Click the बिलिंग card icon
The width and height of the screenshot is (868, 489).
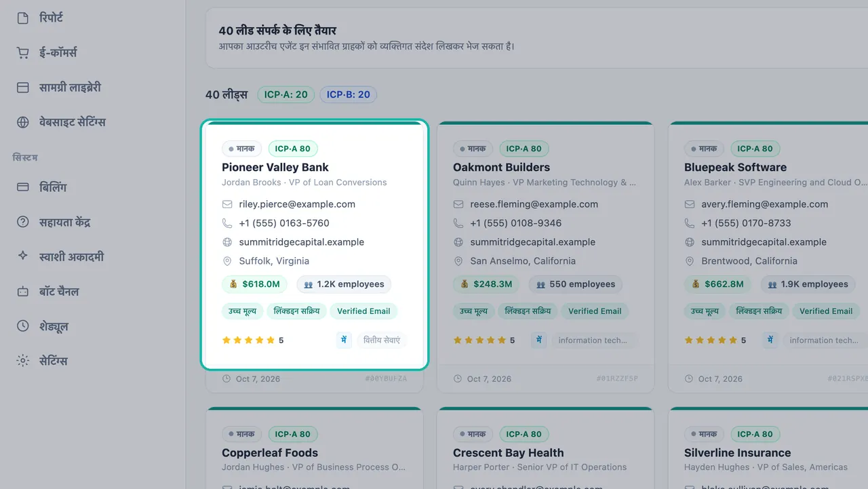click(x=23, y=187)
